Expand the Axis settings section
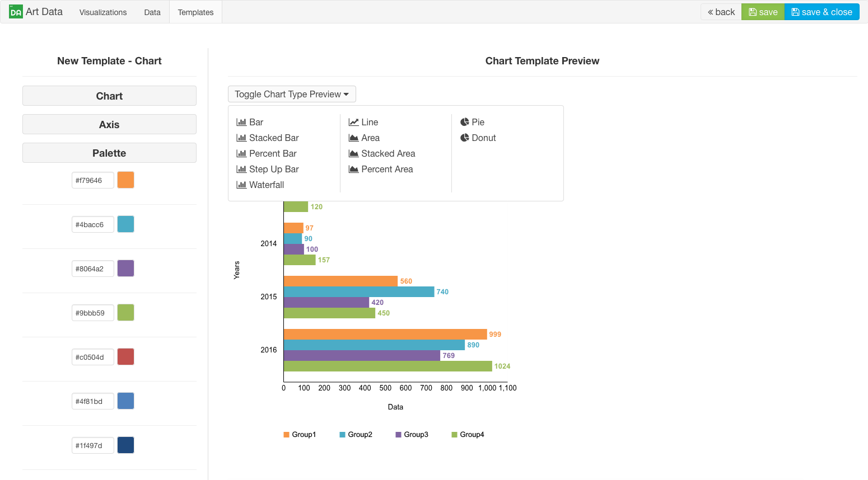Image resolution: width=868 pixels, height=480 pixels. tap(109, 124)
